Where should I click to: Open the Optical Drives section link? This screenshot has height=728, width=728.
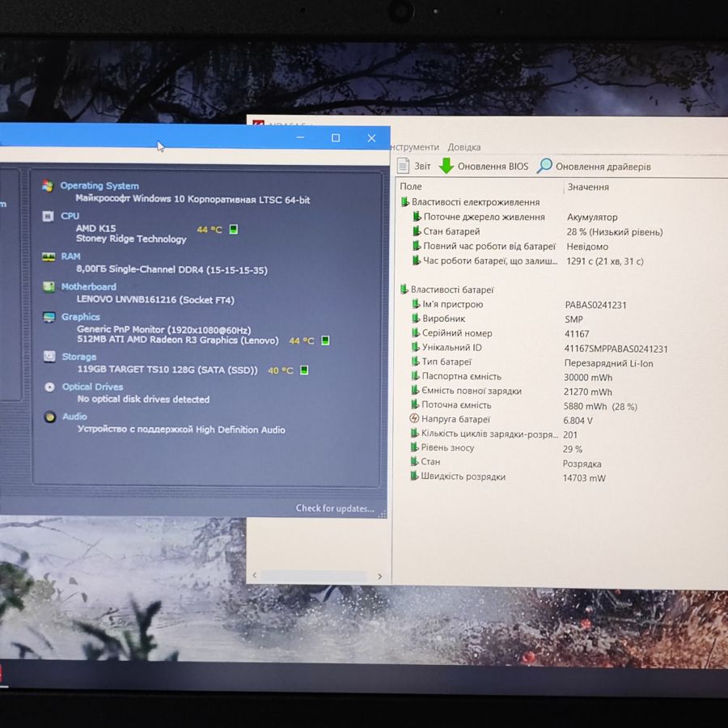[x=93, y=387]
